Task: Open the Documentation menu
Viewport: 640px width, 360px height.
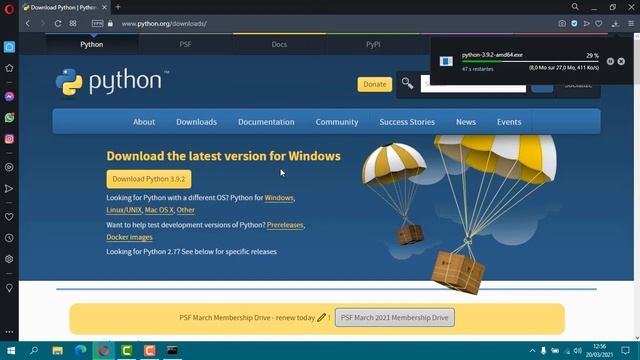Action: [266, 122]
